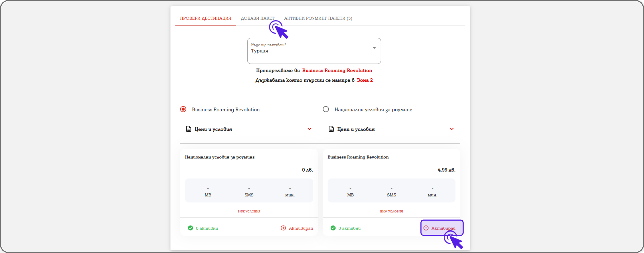The height and width of the screenshot is (253, 644).
Task: Select the Business Roaming Revolution radio button
Action: click(x=183, y=109)
